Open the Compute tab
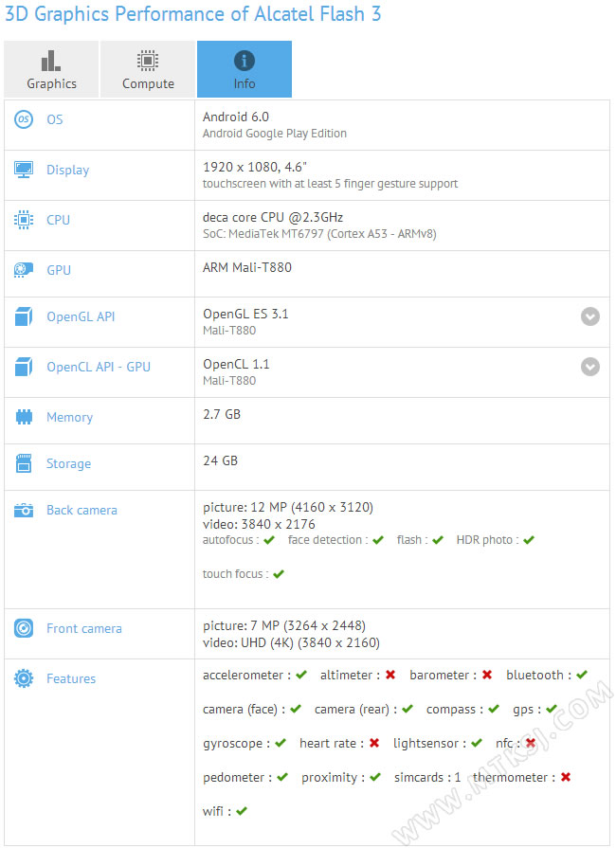Screen dimensions: 616x848 tap(148, 69)
